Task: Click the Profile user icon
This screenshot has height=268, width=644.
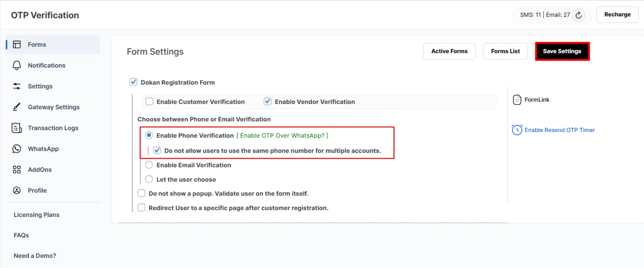Action: [x=17, y=190]
